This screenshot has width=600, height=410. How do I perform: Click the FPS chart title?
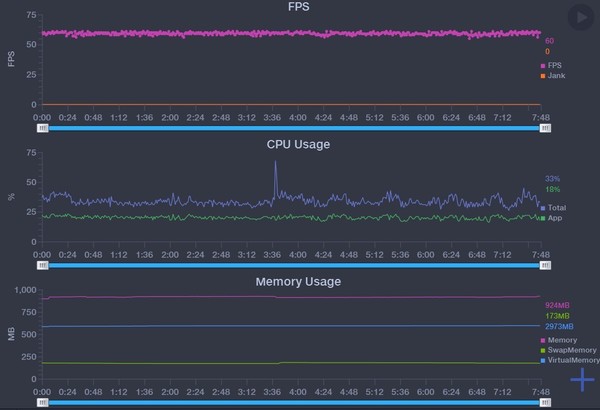click(298, 7)
